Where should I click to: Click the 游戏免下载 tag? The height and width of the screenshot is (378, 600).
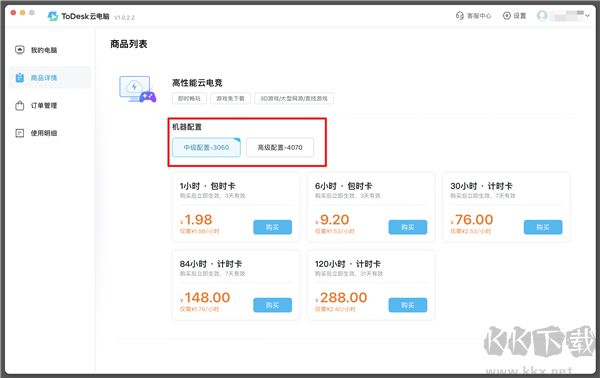coord(230,98)
